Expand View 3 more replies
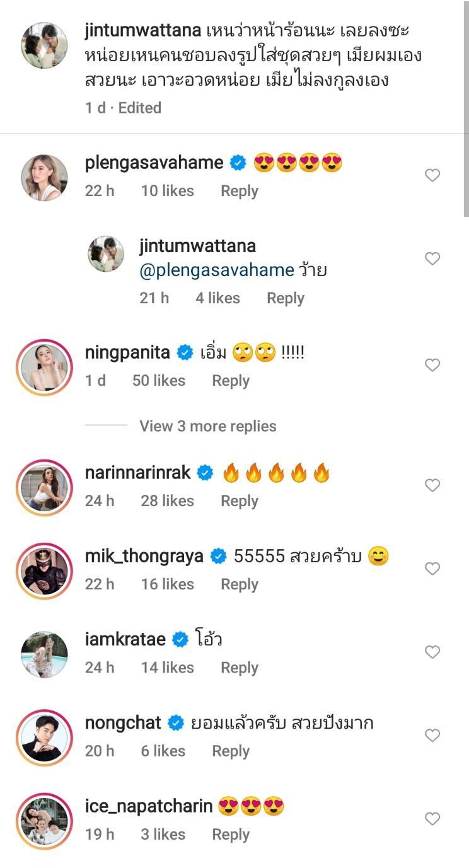The height and width of the screenshot is (868, 469). [207, 426]
